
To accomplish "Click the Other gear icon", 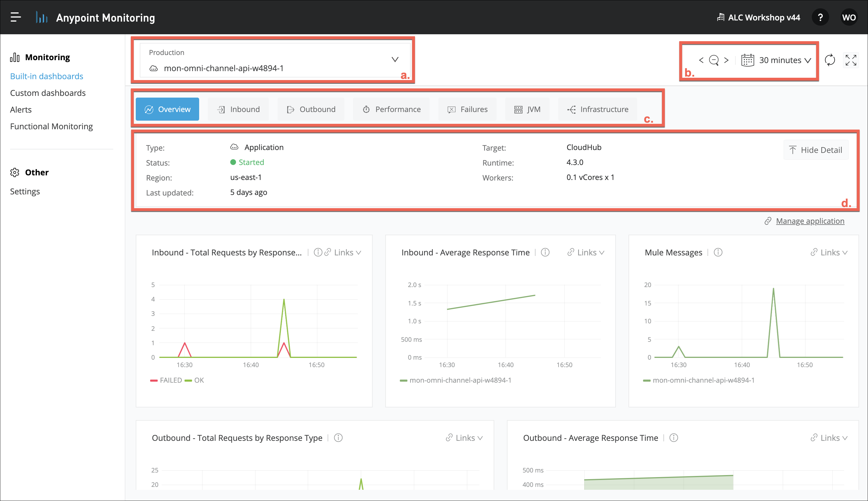I will pyautogui.click(x=15, y=172).
